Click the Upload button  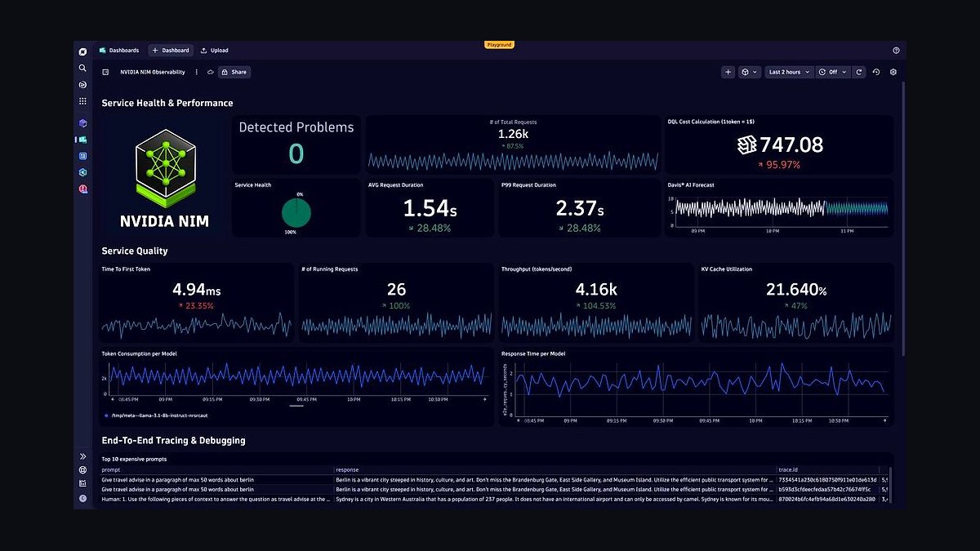pyautogui.click(x=215, y=51)
